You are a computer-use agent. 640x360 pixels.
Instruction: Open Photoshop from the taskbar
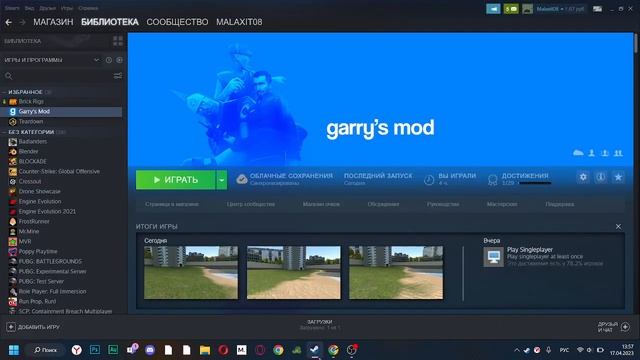coord(95,350)
